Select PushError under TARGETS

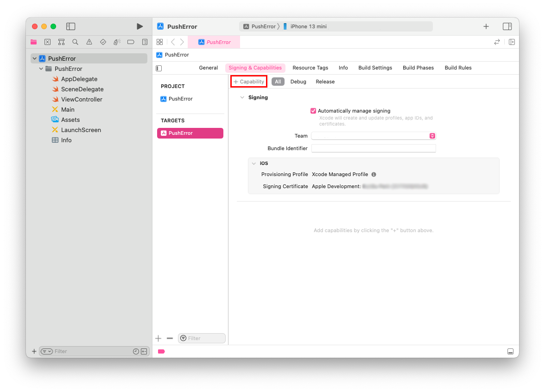190,133
